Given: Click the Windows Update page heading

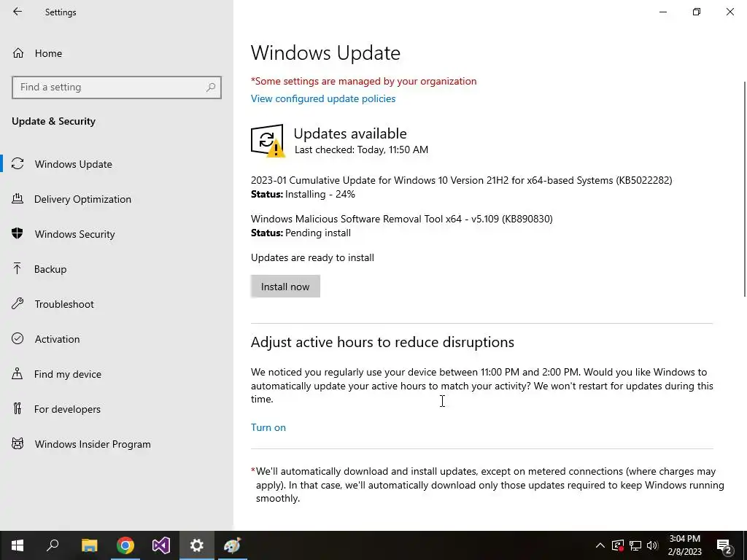Looking at the screenshot, I should click(x=325, y=52).
